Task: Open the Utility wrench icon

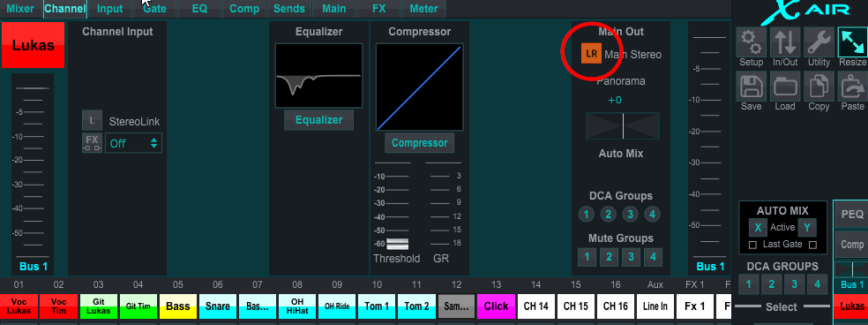Action: tap(819, 42)
